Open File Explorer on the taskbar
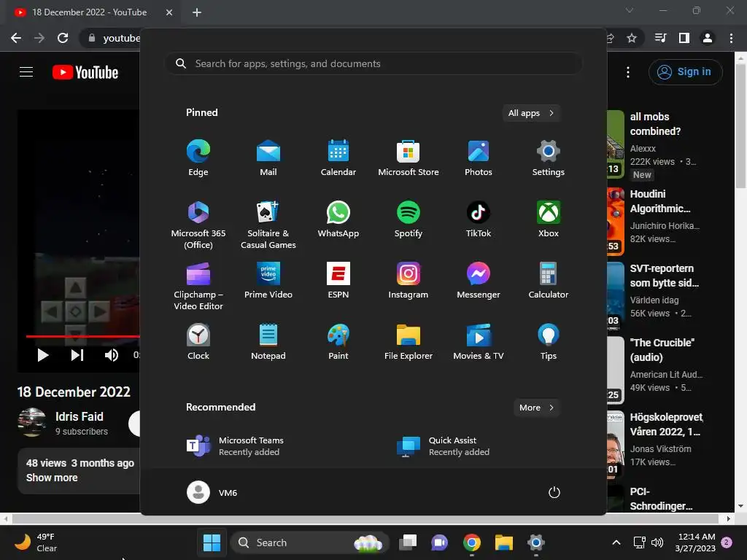 tap(503, 542)
